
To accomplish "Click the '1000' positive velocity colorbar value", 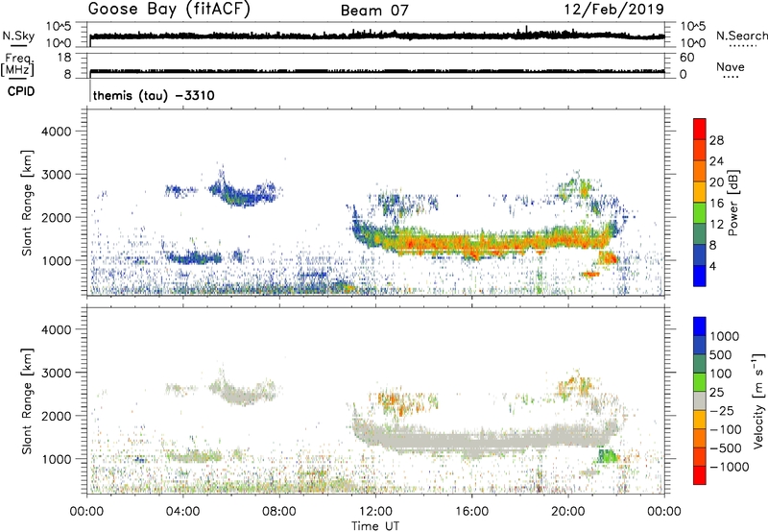I will pyautogui.click(x=724, y=336).
